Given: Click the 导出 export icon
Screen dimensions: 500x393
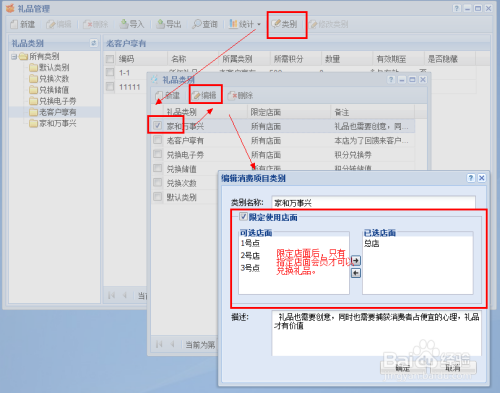Looking at the screenshot, I should (x=161, y=24).
